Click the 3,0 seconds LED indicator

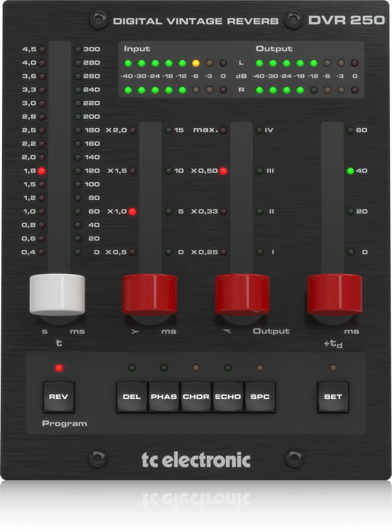point(42,103)
